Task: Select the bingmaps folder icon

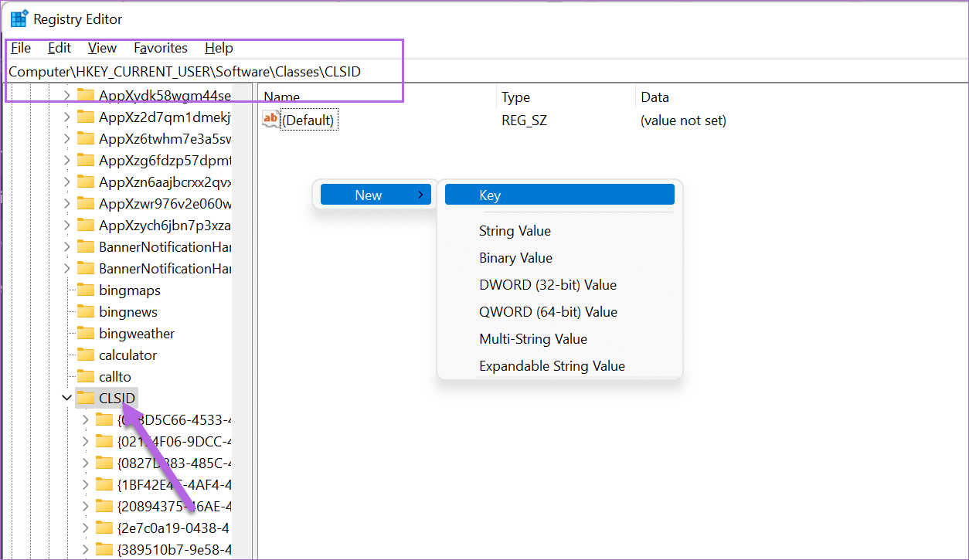Action: (87, 290)
